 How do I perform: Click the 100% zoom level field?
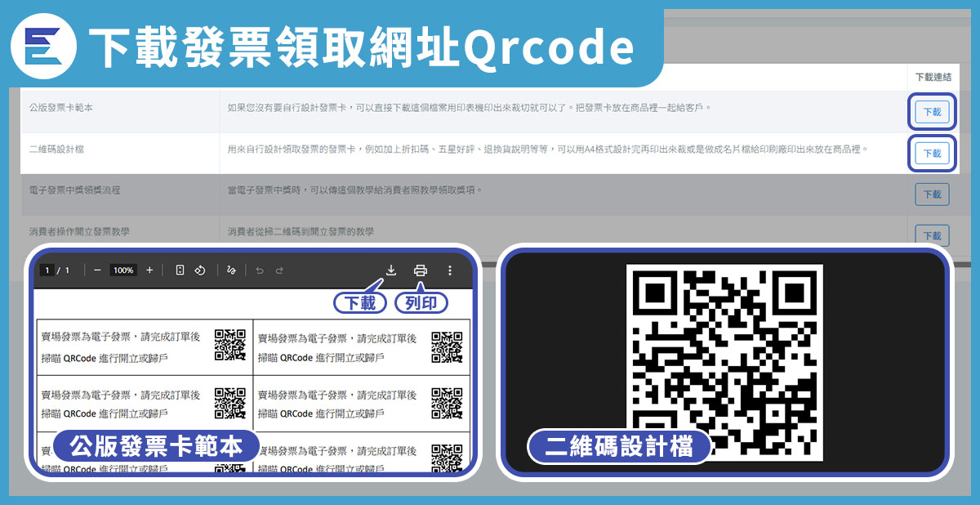click(x=123, y=270)
